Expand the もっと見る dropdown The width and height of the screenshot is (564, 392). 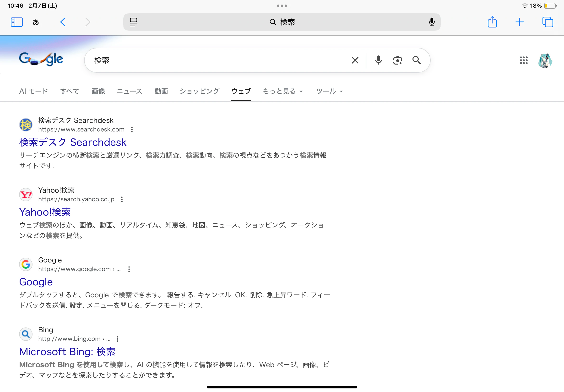pos(283,91)
